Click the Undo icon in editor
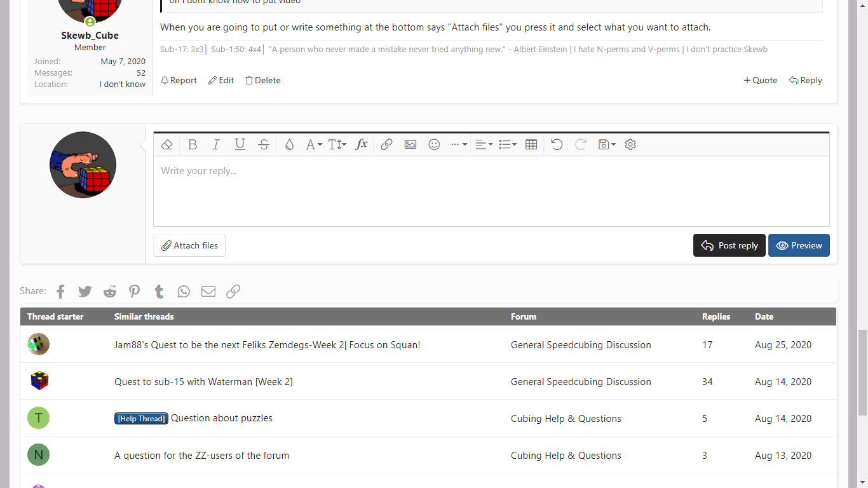 [557, 144]
